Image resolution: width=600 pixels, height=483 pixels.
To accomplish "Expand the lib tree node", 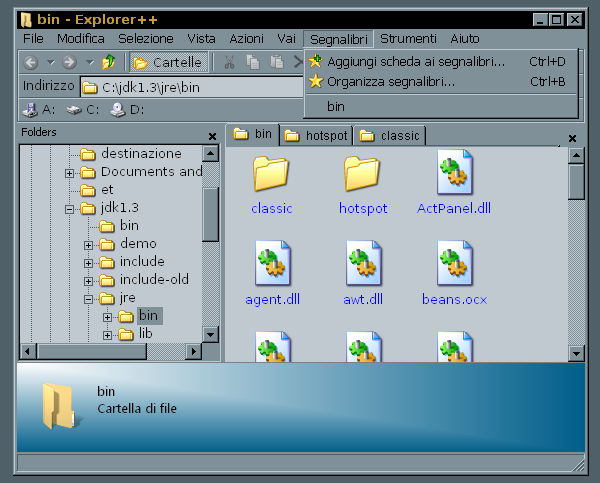I will [108, 335].
